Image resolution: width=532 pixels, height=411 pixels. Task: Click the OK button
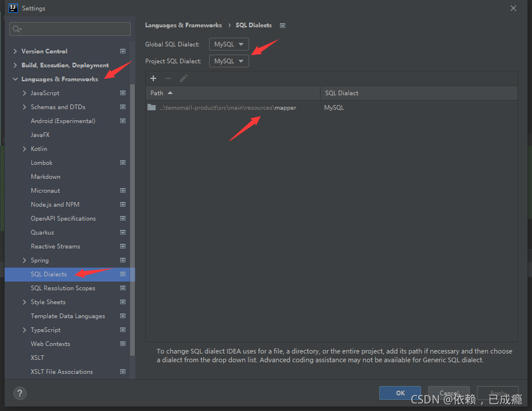coord(400,393)
